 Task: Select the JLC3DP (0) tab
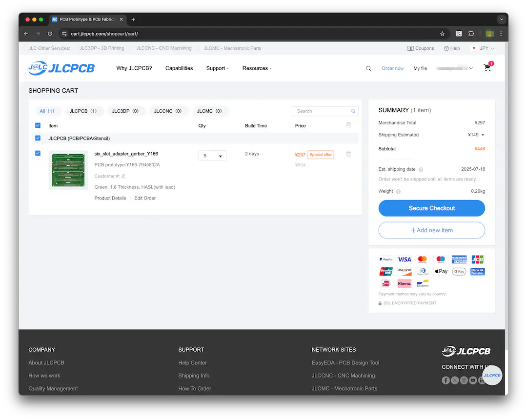click(125, 111)
